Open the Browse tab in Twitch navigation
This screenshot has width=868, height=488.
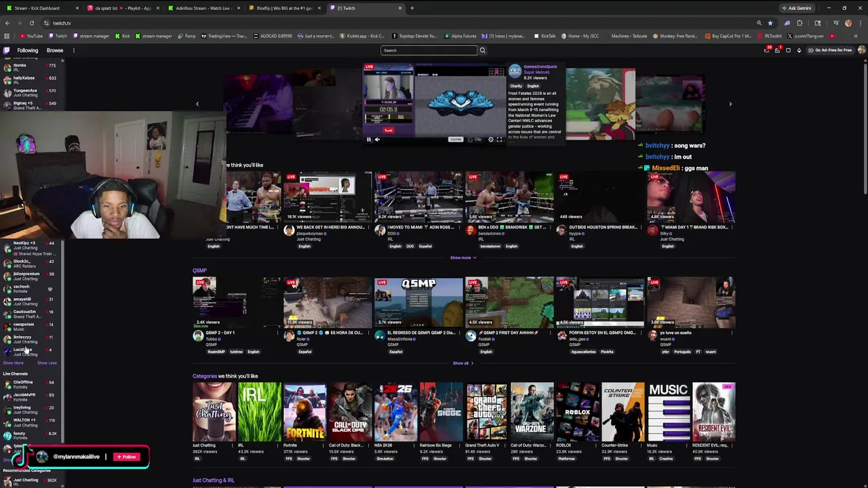(x=55, y=50)
